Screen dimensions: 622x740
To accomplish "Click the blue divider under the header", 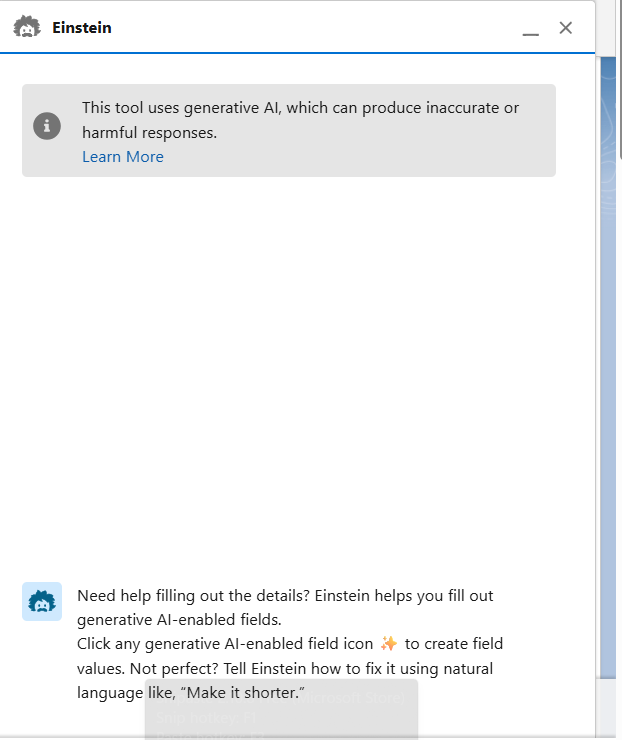I will pyautogui.click(x=300, y=52).
